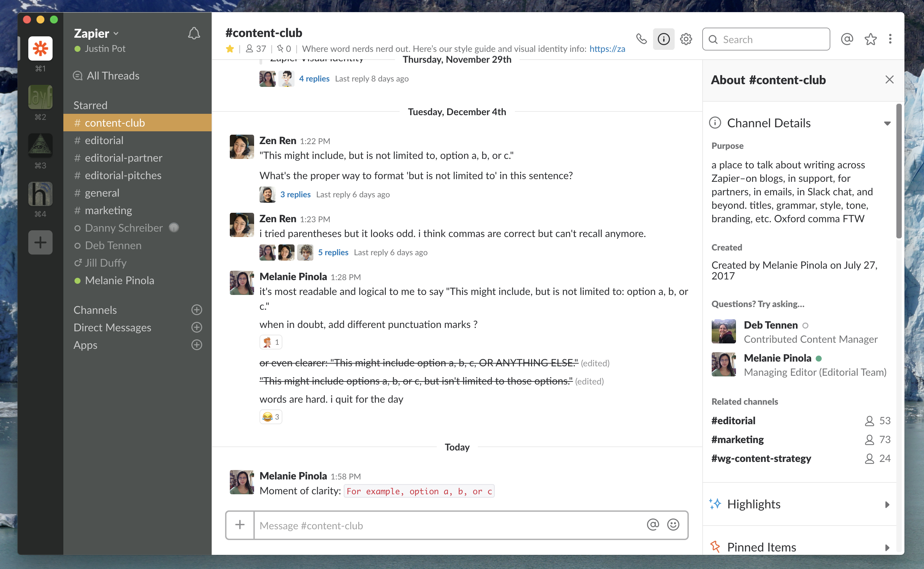This screenshot has height=569, width=924.
Task: Open the 5 replies thread
Action: pos(333,252)
